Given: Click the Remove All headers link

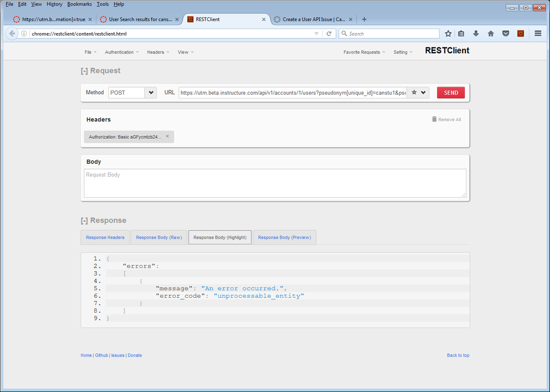Looking at the screenshot, I should coord(449,119).
